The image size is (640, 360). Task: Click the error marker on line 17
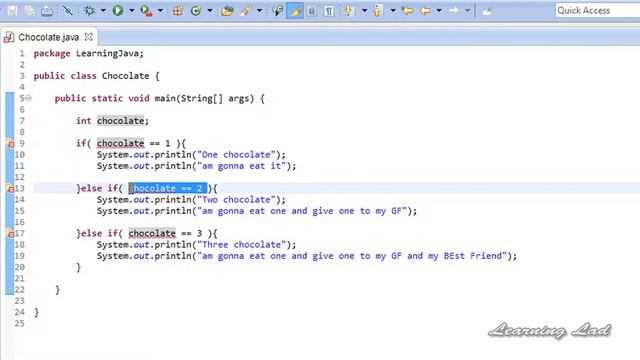[10, 233]
